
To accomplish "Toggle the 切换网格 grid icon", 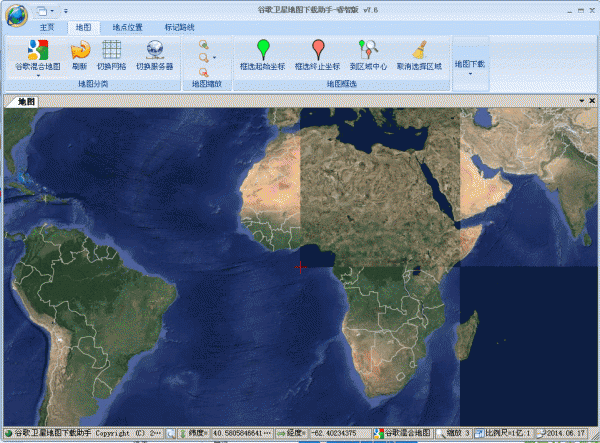I will coord(111,49).
